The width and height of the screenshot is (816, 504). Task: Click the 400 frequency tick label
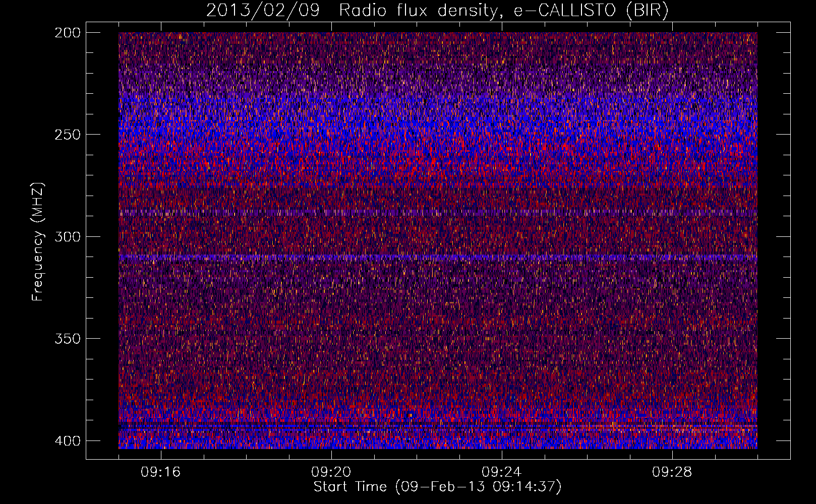click(67, 441)
